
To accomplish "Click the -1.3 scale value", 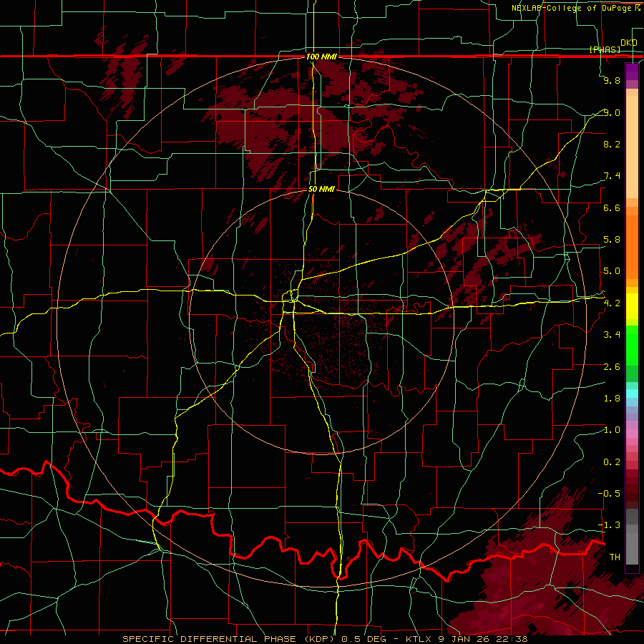I will point(610,525).
